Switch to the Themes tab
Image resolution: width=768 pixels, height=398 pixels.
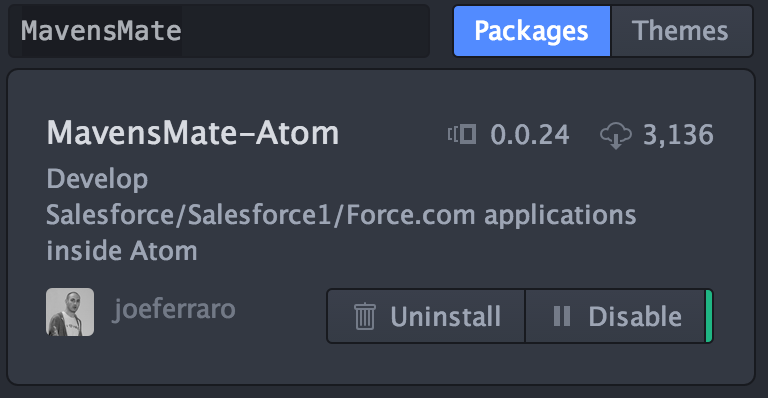[681, 31]
